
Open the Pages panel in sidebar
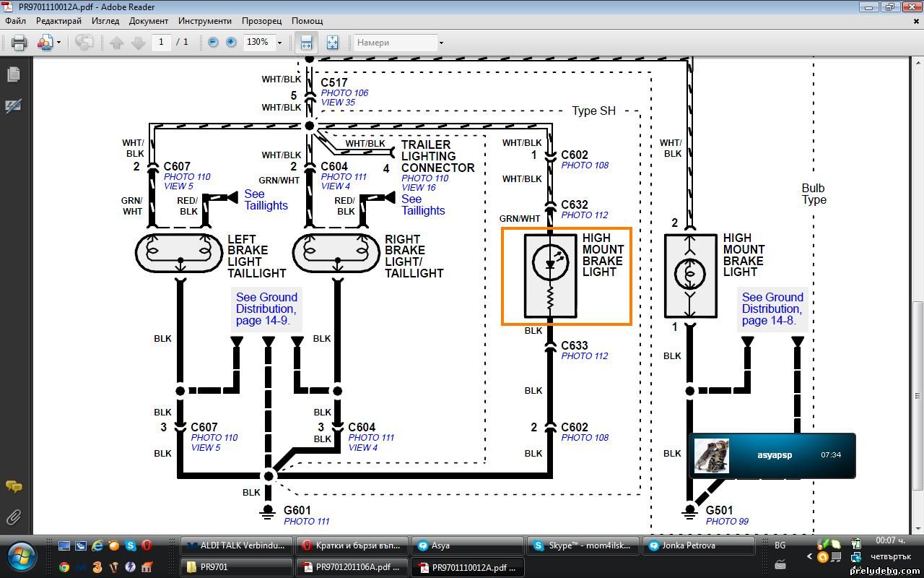point(13,74)
